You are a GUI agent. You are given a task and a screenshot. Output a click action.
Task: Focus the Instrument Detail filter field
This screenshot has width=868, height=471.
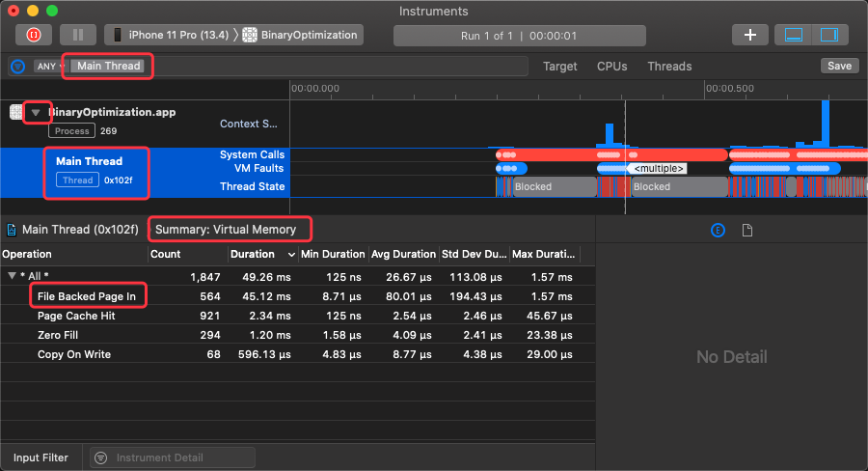coord(173,457)
